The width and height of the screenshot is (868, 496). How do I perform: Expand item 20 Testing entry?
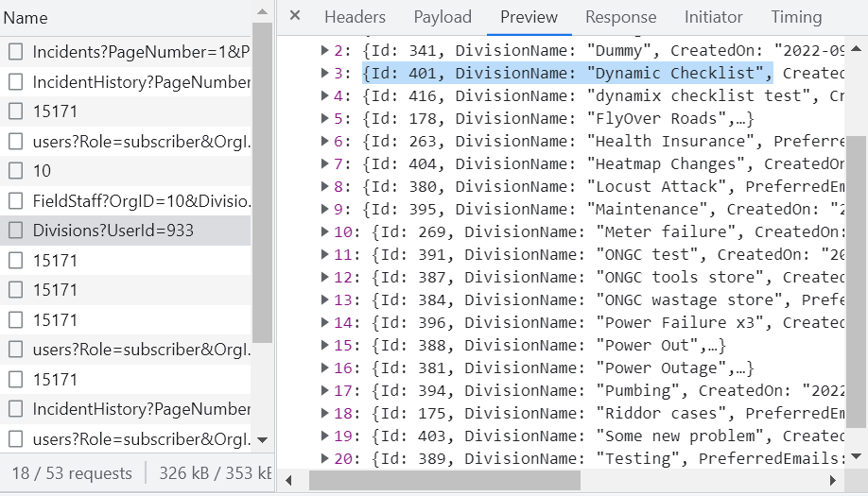click(x=326, y=459)
